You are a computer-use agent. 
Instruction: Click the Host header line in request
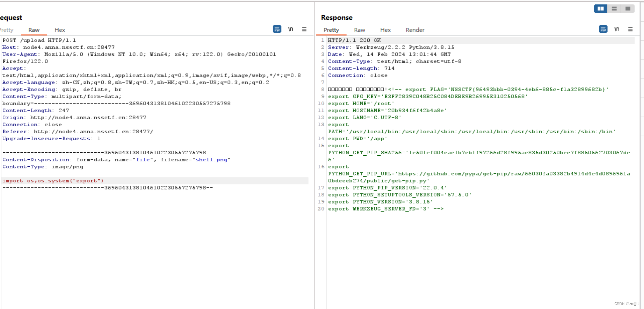59,47
